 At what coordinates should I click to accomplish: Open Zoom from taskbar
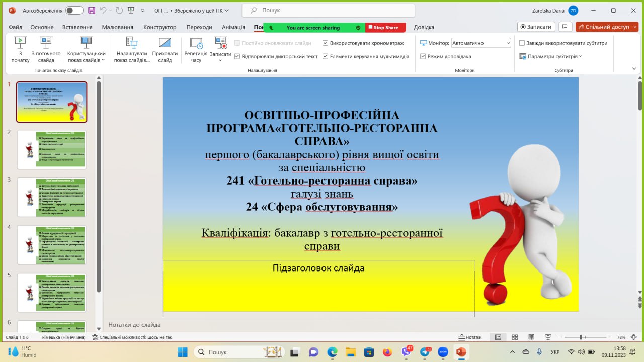point(443,352)
